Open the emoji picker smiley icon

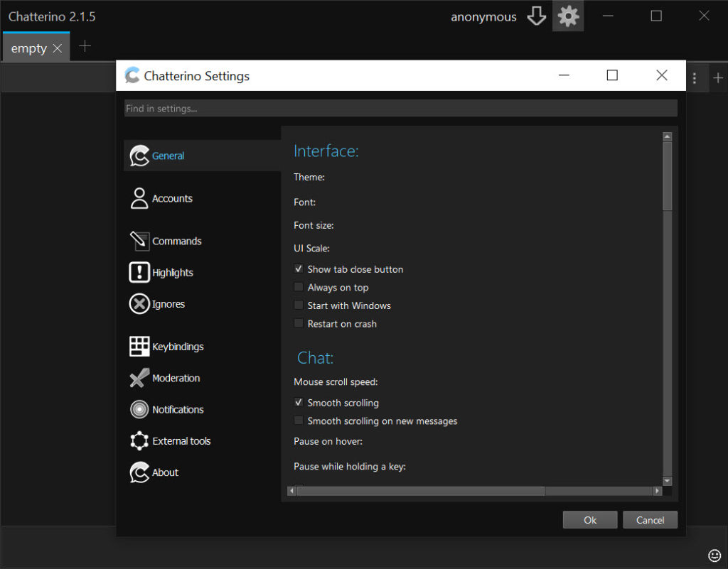pyautogui.click(x=714, y=555)
